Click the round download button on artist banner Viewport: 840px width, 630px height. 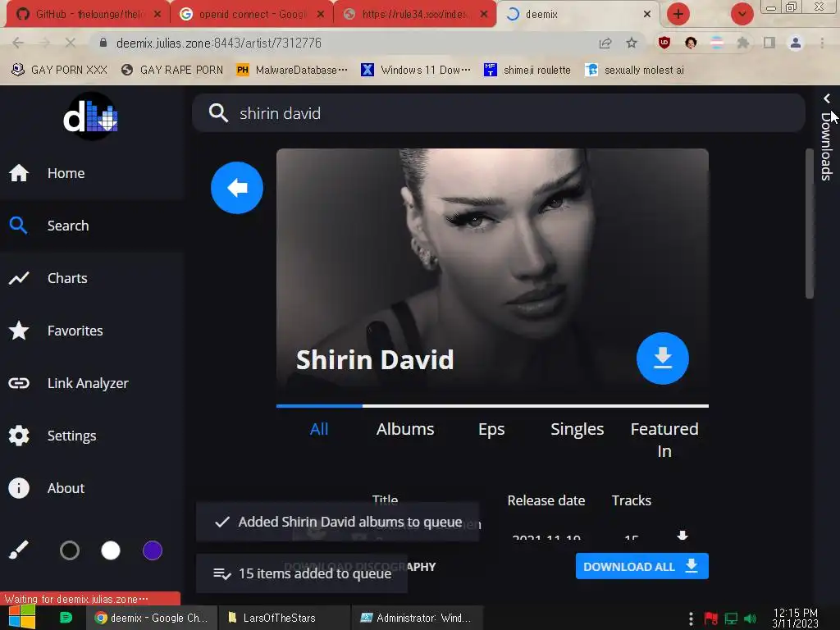point(663,358)
